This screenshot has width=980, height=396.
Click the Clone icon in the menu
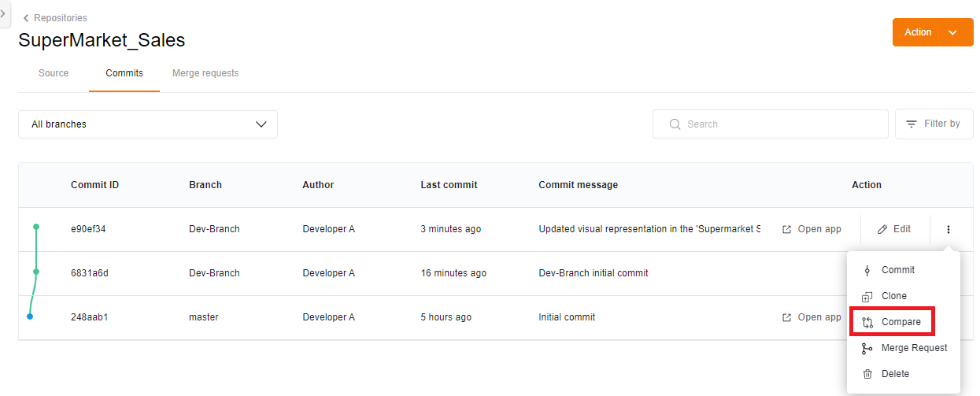coord(867,297)
